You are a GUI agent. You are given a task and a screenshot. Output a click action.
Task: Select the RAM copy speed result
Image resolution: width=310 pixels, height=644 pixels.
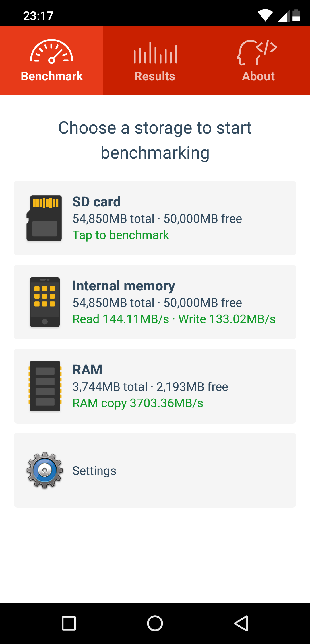(x=138, y=403)
